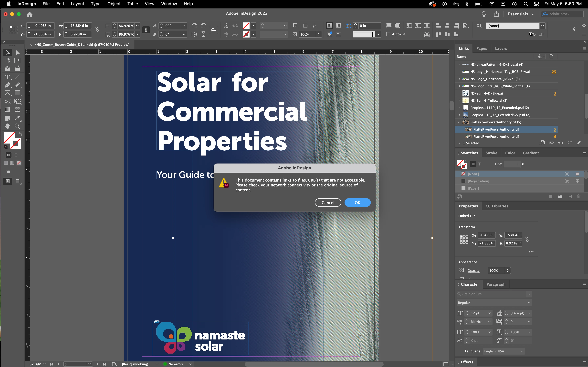
Task: Select the [Paper] swatch
Action: click(x=473, y=188)
